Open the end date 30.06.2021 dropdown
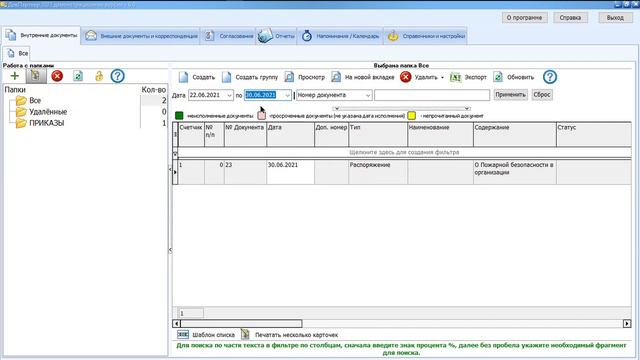The width and height of the screenshot is (640, 360). point(287,95)
